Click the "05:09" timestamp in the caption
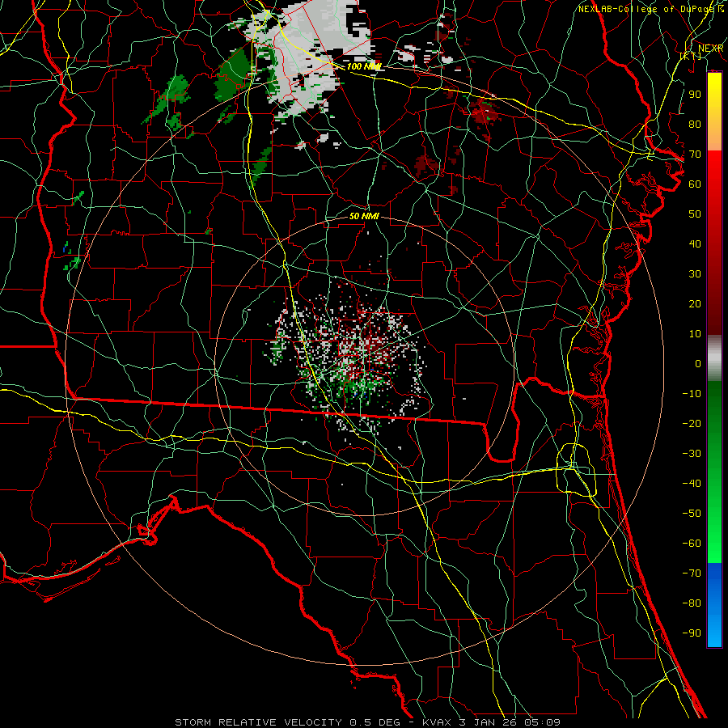This screenshot has width=728, height=728. (542, 722)
